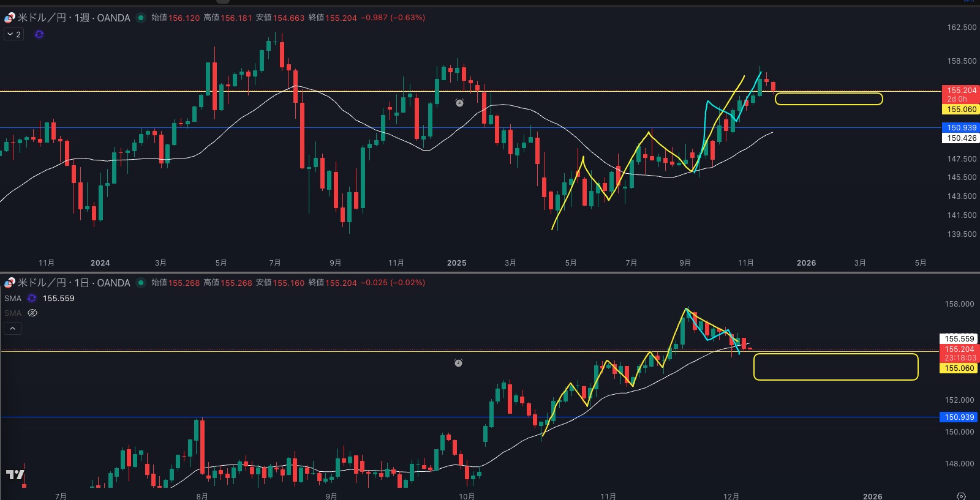Click the alert clock icon on daily chart
Image resolution: width=980 pixels, height=500 pixels.
click(458, 363)
